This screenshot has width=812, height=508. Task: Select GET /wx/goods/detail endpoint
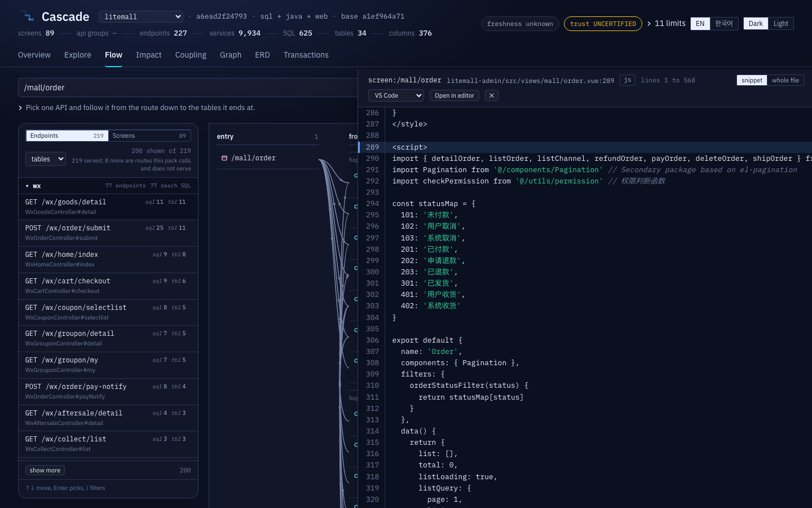point(108,207)
